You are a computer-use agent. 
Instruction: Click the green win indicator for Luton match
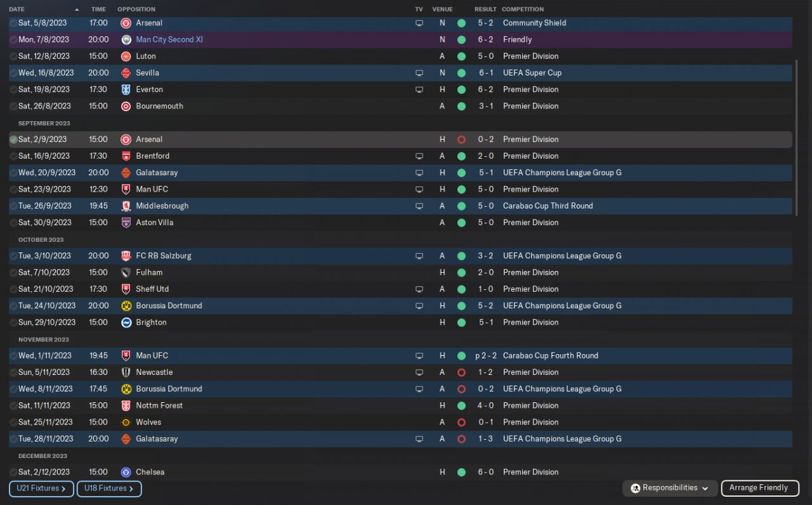[461, 56]
